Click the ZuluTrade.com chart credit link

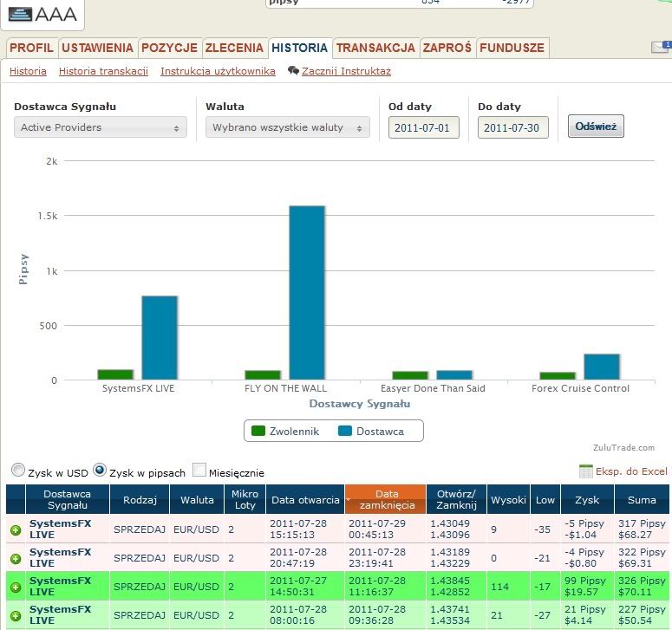click(x=624, y=447)
